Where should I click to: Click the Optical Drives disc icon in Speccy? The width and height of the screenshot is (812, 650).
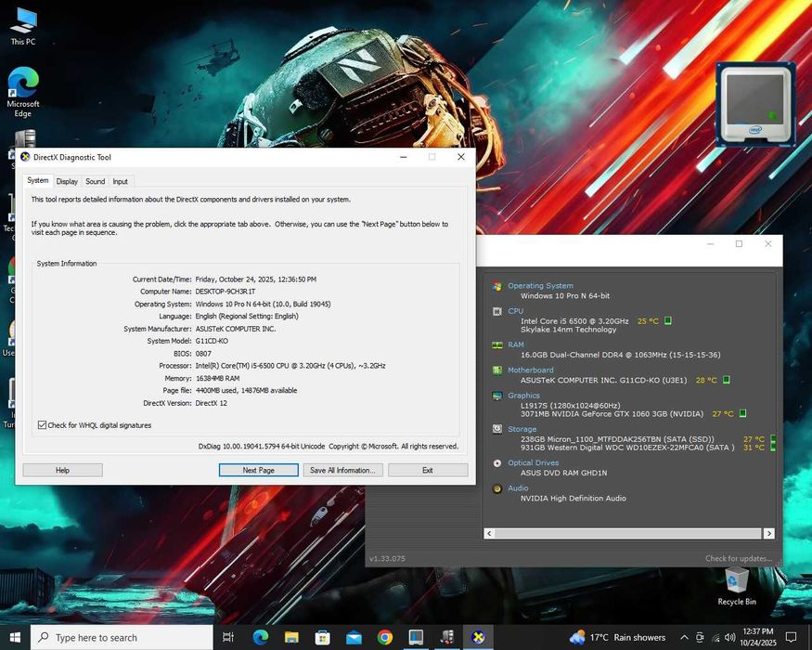coord(497,462)
